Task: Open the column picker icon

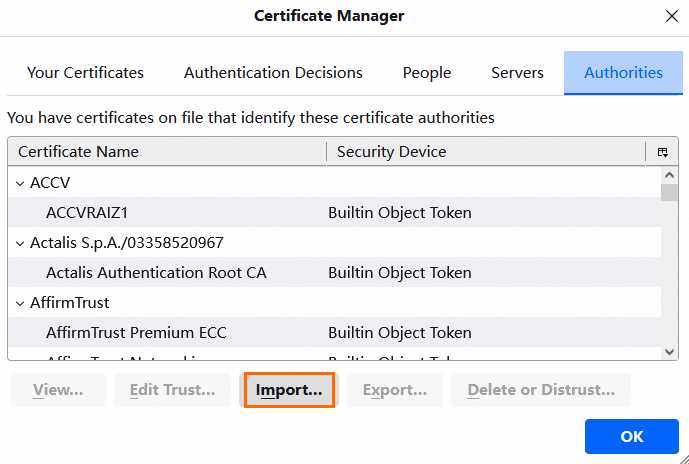Action: [x=662, y=152]
